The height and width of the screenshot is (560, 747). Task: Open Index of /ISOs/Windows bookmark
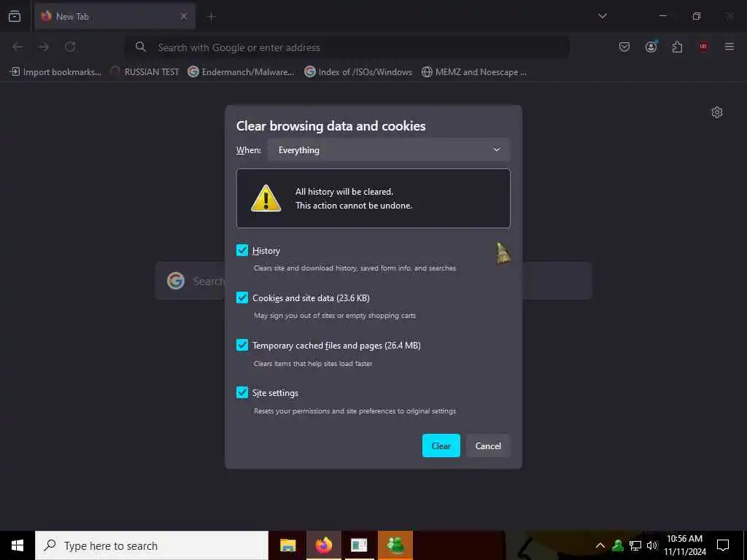pyautogui.click(x=359, y=72)
